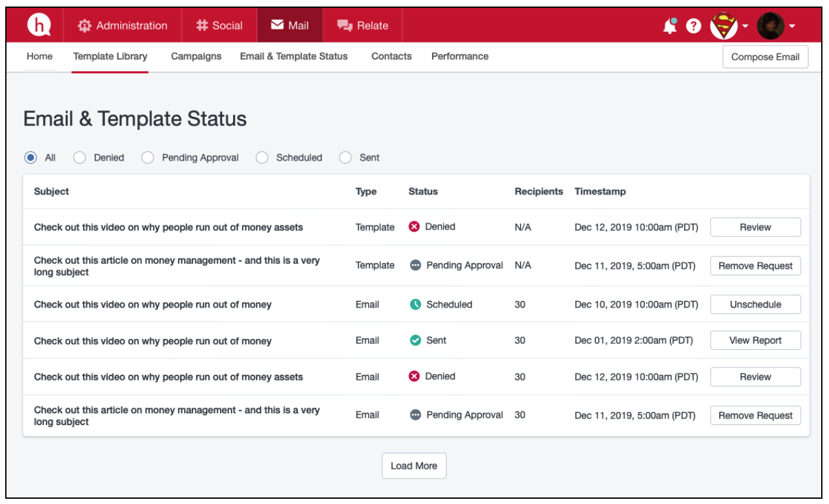Open the Social hashtag section

tap(219, 26)
